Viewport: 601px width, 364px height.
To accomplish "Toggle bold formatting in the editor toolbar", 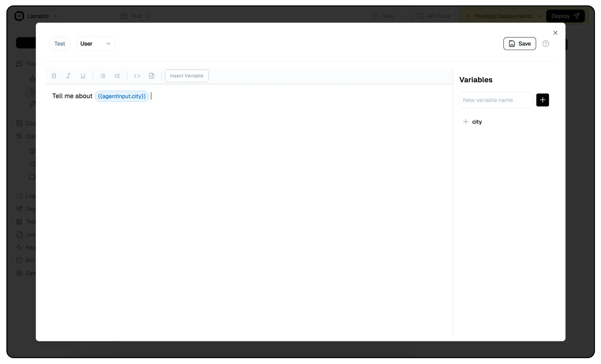I will [x=54, y=76].
